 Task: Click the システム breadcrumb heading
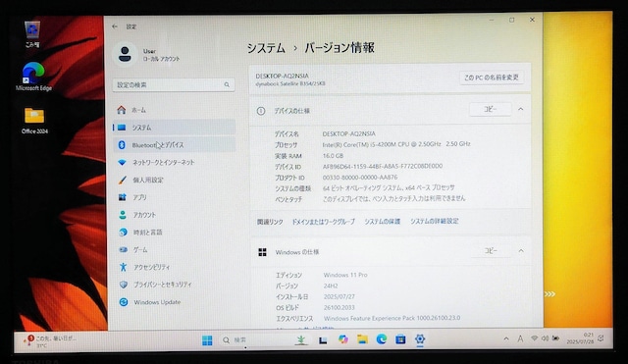pyautogui.click(x=266, y=48)
